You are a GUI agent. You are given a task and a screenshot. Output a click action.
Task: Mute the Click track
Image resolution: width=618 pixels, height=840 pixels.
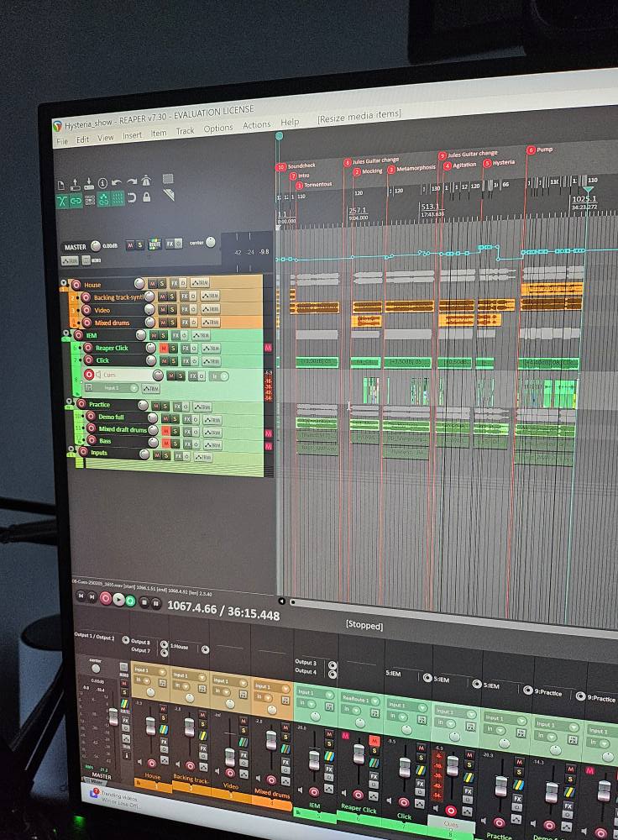[x=165, y=361]
